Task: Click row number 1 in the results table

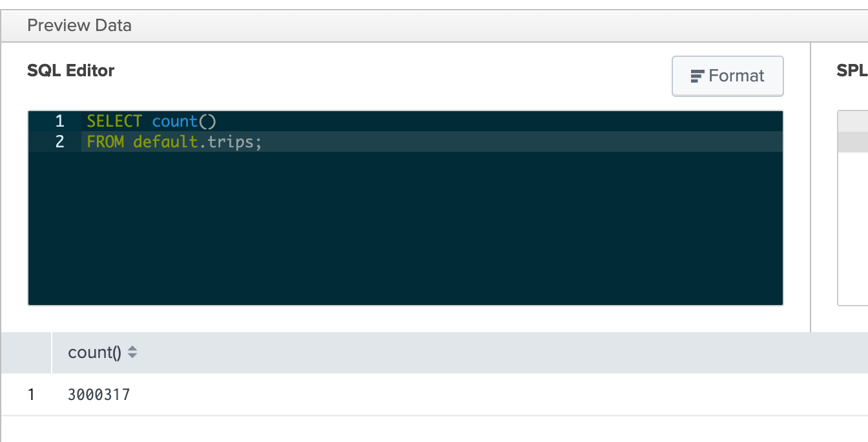Action: 31,394
